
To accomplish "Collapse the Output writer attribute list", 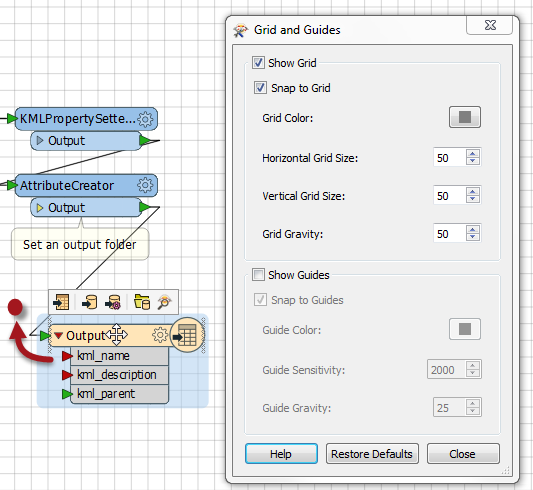I will (x=58, y=335).
